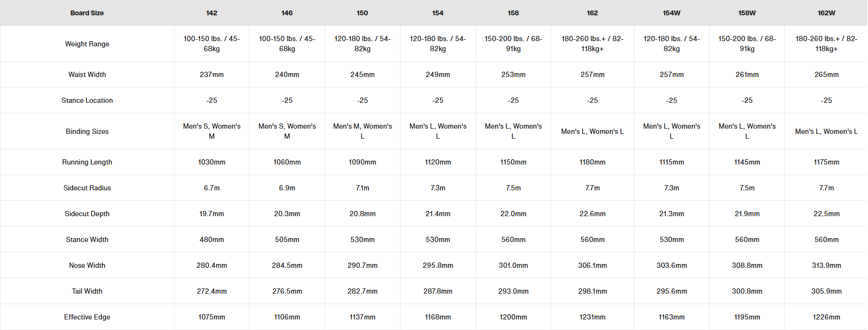Select the 22.5mm sidecut depth cell
This screenshot has height=330, width=868.
[x=826, y=214]
